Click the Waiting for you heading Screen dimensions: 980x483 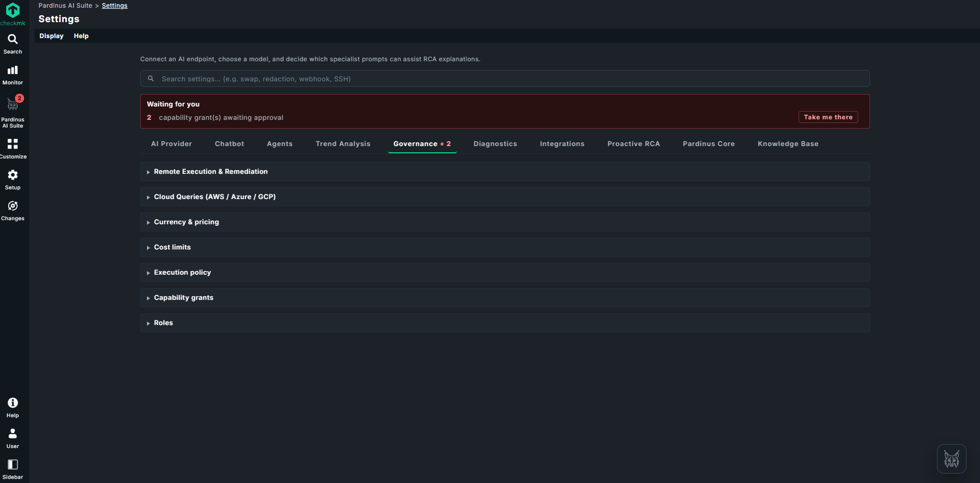click(173, 104)
